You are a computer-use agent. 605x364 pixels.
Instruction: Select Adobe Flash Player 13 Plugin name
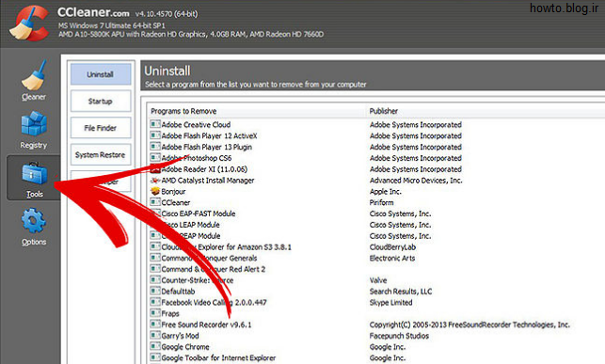point(206,147)
